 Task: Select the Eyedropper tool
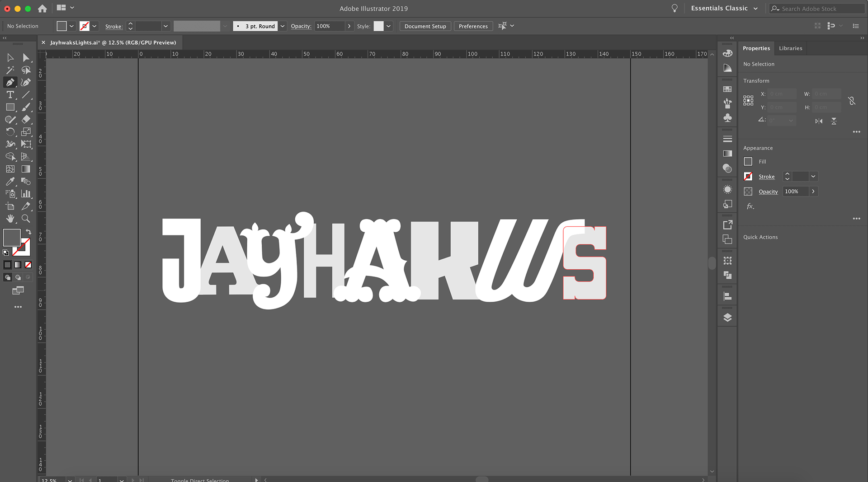point(10,181)
